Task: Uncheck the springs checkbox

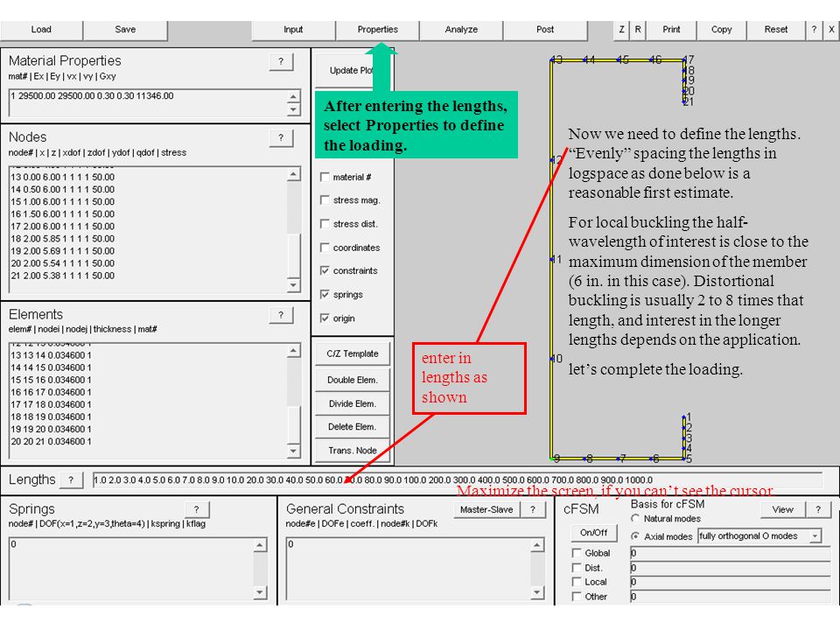Action: [325, 294]
